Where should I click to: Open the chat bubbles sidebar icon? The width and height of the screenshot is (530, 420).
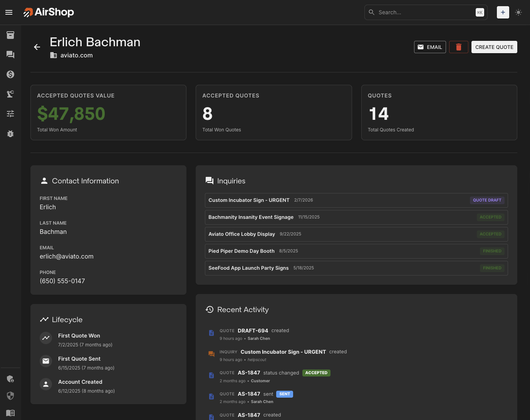[10, 55]
